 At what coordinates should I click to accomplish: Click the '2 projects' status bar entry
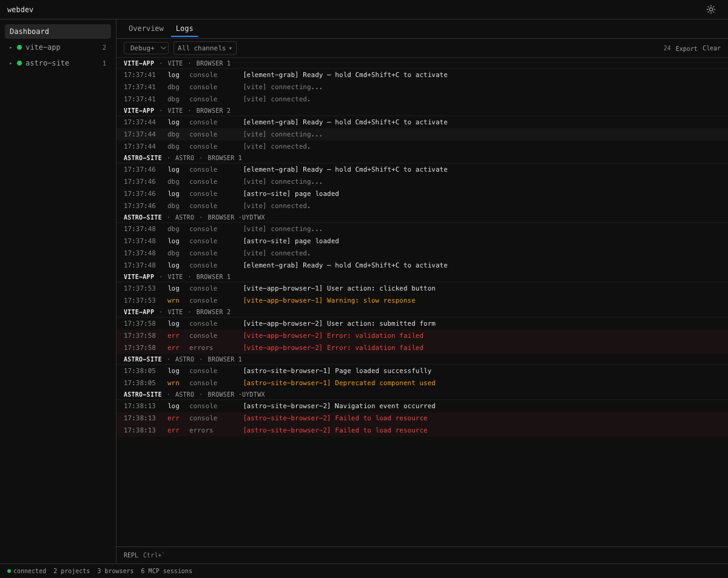(72, 571)
